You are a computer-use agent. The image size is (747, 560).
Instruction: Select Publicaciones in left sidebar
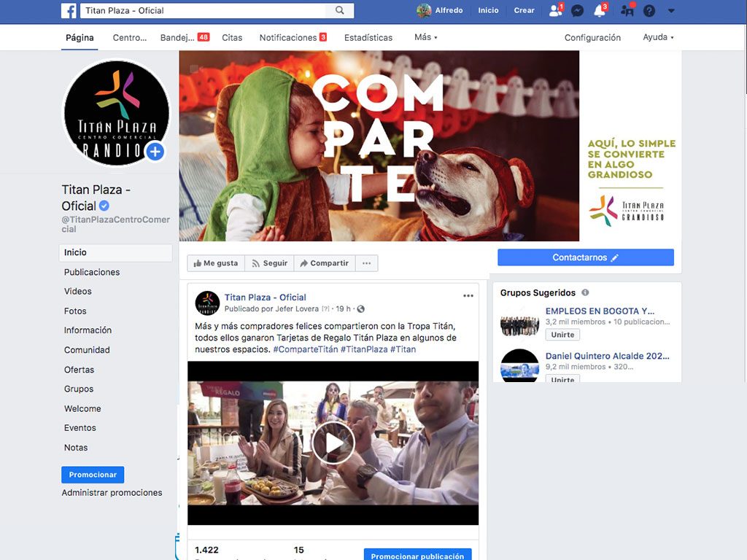(92, 272)
